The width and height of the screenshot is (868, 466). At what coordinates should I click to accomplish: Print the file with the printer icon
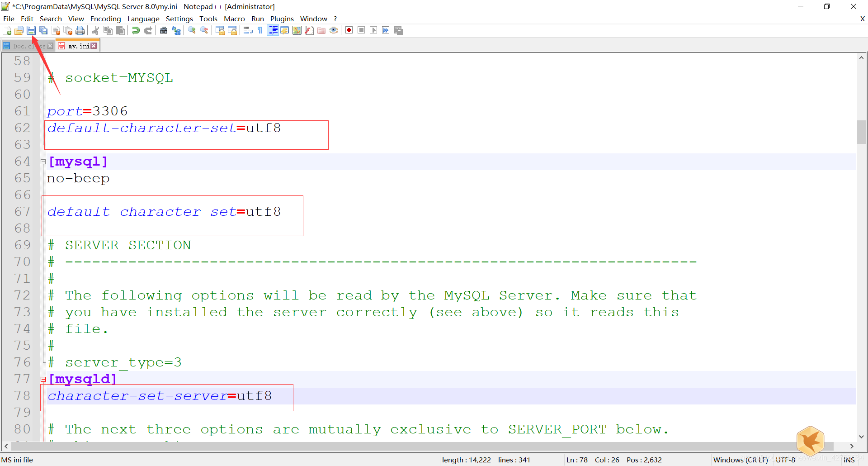(80, 30)
